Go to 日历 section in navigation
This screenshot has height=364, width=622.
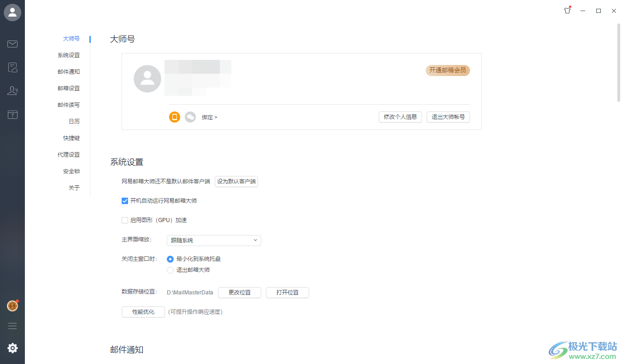(74, 122)
